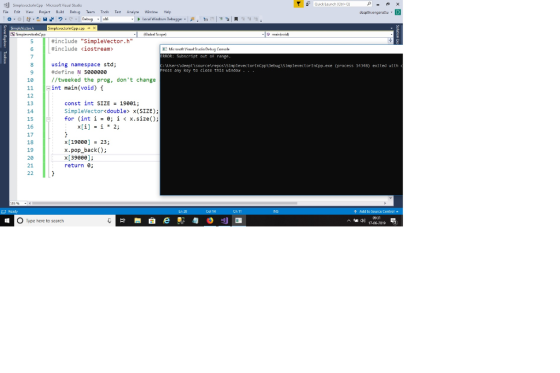Open Microsoft Store from the taskbar
The width and height of the screenshot is (560, 373).
coord(152,221)
